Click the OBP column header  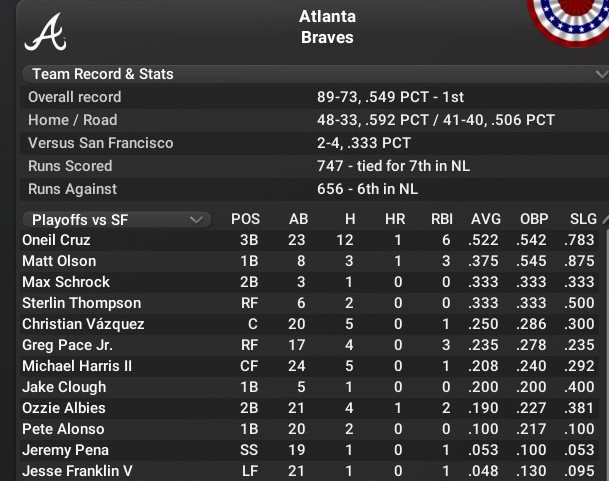(x=534, y=219)
